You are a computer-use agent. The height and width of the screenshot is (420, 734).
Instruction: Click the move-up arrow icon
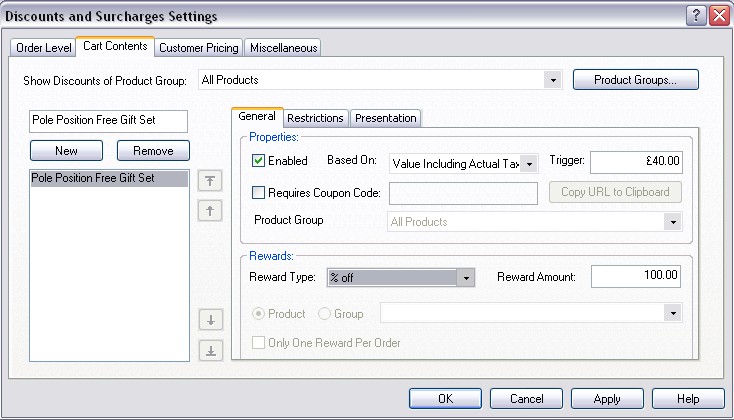click(211, 210)
